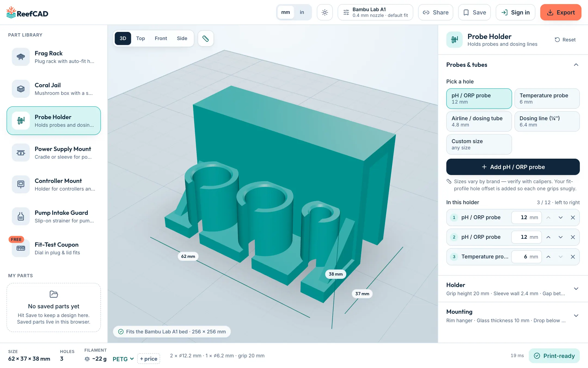Open the Pump Intake Guard part

click(54, 216)
